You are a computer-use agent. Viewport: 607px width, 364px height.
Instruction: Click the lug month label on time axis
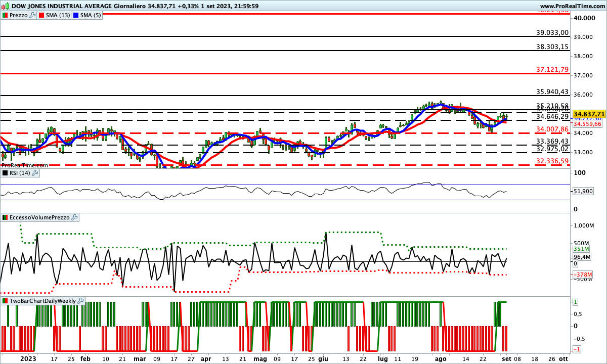click(382, 358)
